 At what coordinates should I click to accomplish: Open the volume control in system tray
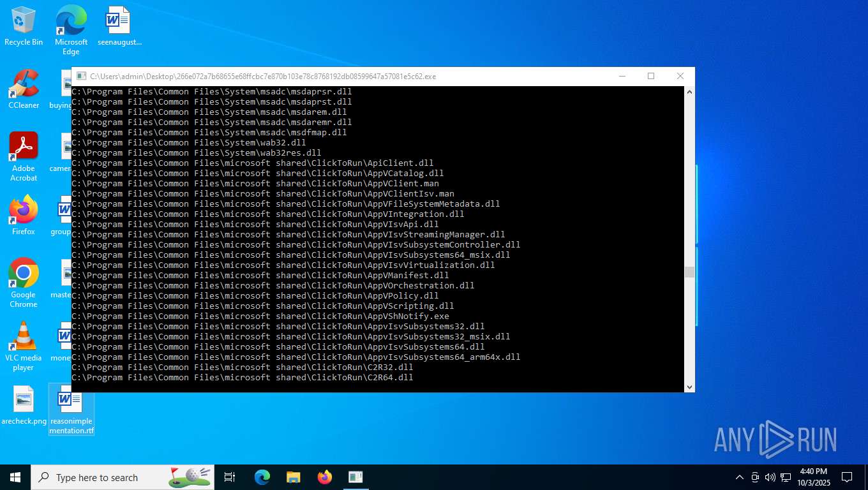[770, 477]
